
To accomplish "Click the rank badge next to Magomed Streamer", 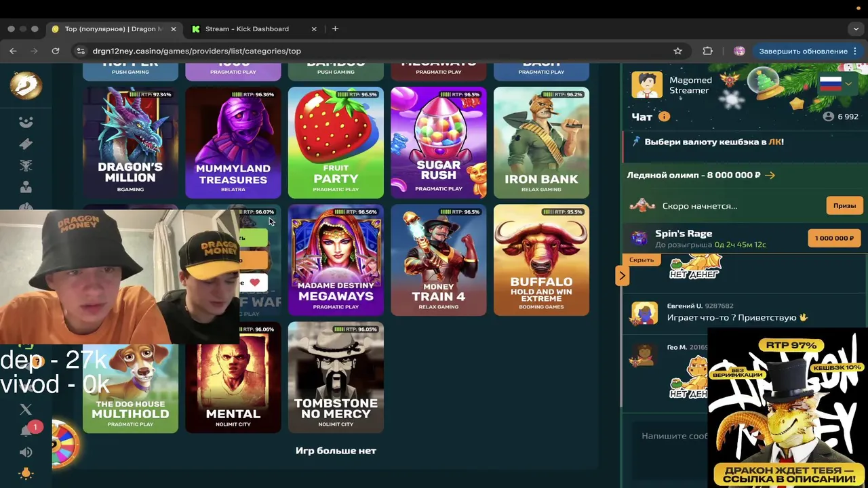I will click(x=730, y=81).
